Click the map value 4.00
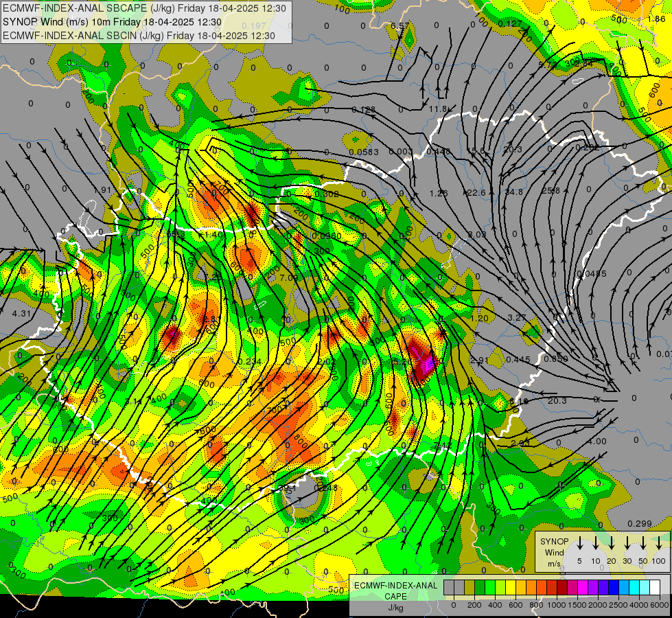This screenshot has height=618, width=672. (596, 442)
